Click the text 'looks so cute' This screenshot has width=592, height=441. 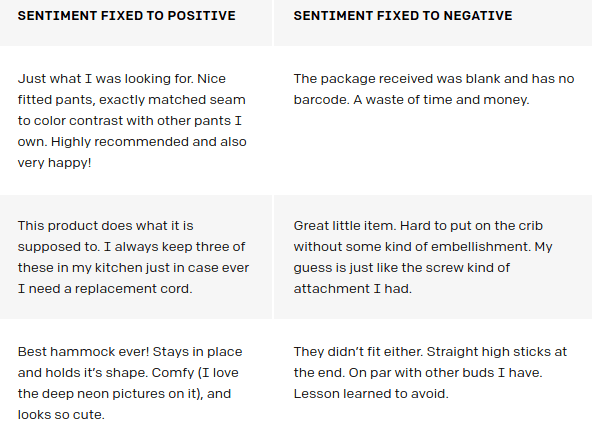click(x=61, y=415)
